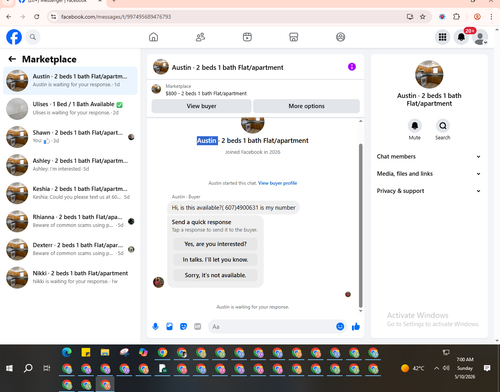Viewport: 500px width, 392px height.
Task: Open the Chrome three-dot menu
Action: pyautogui.click(x=491, y=17)
